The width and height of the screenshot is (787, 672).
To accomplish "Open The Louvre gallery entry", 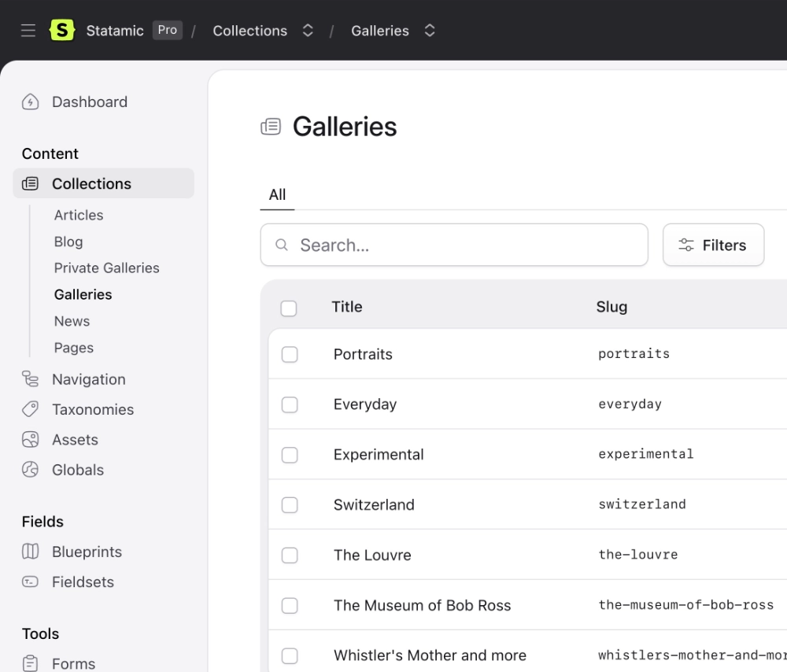I will click(x=372, y=555).
